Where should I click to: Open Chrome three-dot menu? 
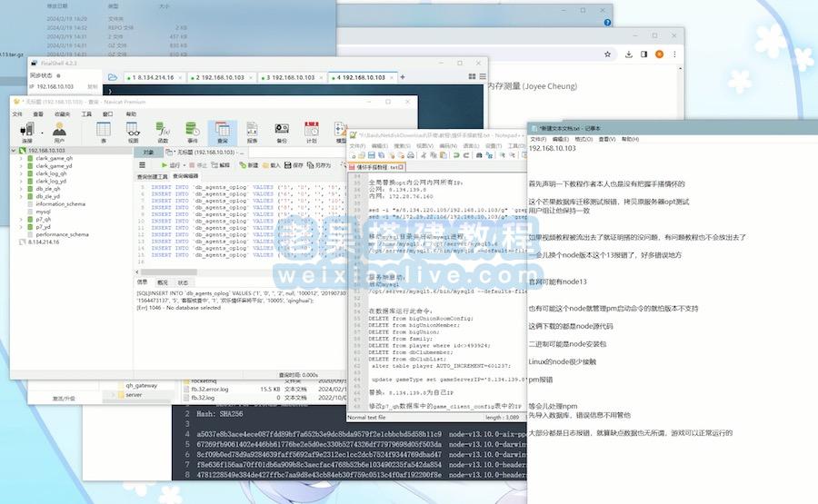pyautogui.click(x=674, y=54)
